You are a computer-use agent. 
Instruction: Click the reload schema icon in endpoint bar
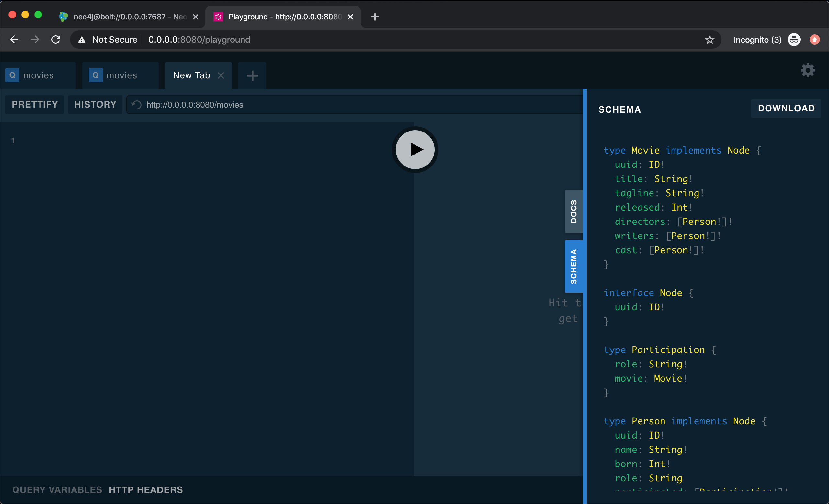[137, 105]
